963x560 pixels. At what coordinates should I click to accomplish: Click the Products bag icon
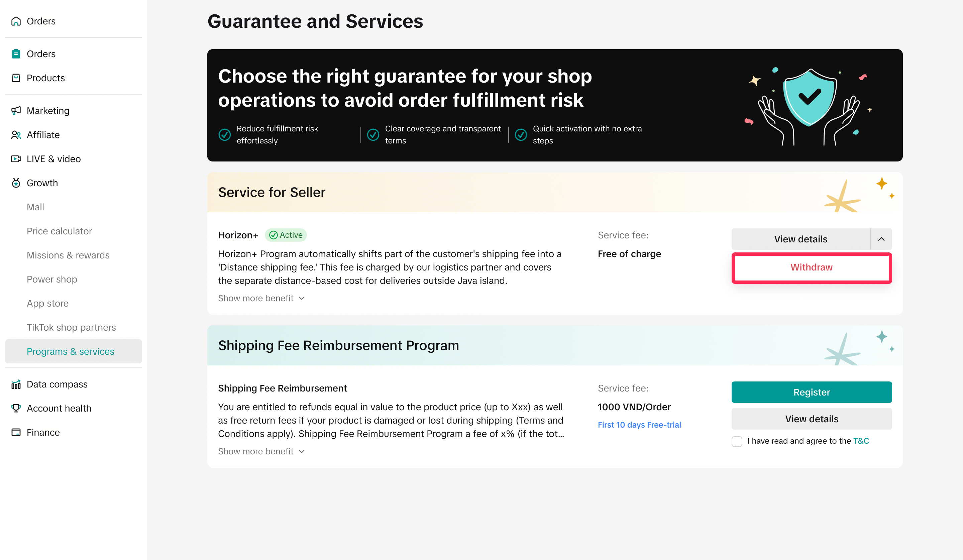[16, 78]
